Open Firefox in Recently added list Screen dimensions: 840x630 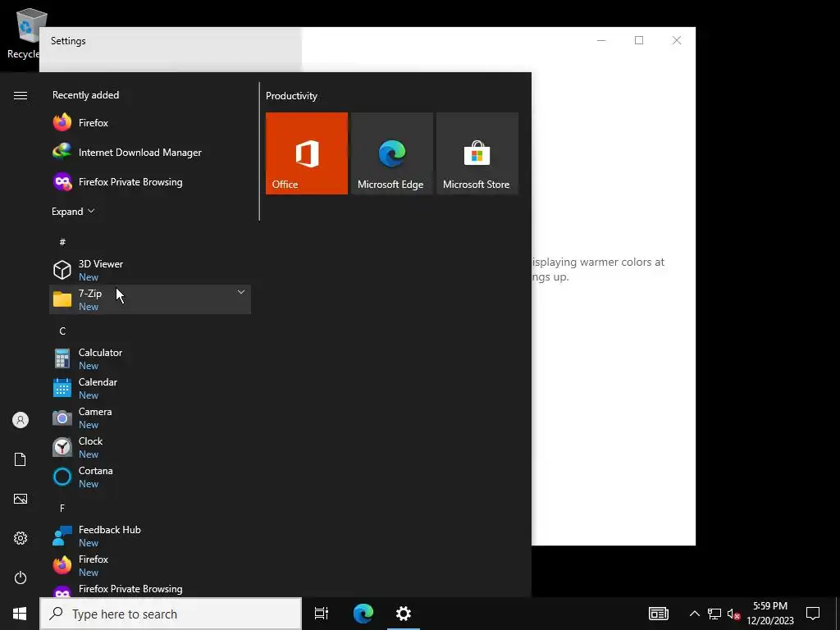[x=150, y=123]
